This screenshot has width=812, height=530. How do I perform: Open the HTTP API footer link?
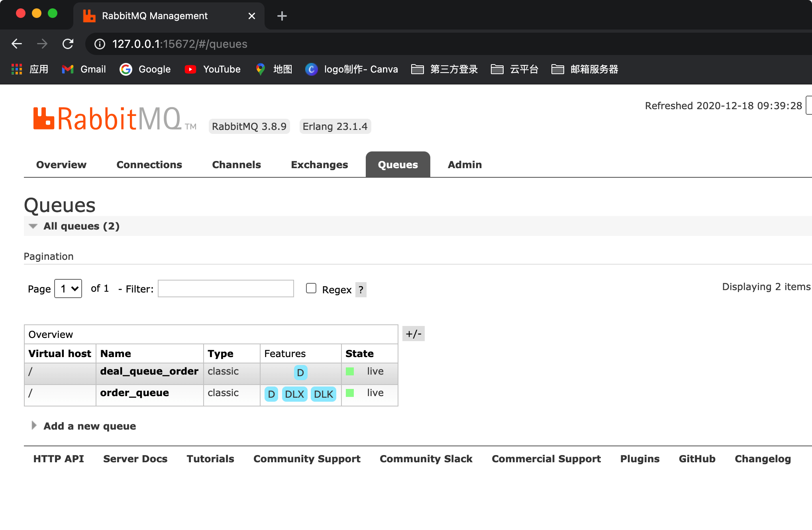click(59, 459)
